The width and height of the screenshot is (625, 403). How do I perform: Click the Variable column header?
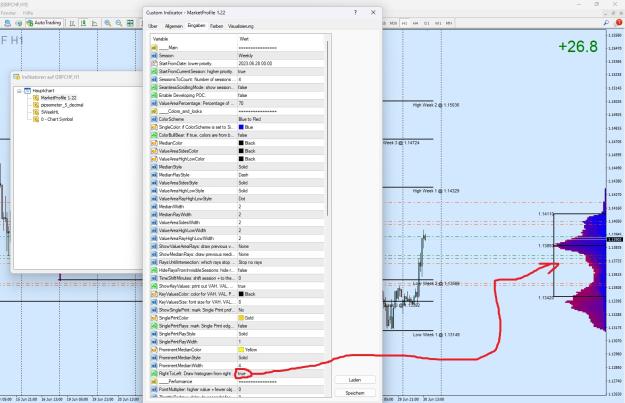coord(194,39)
